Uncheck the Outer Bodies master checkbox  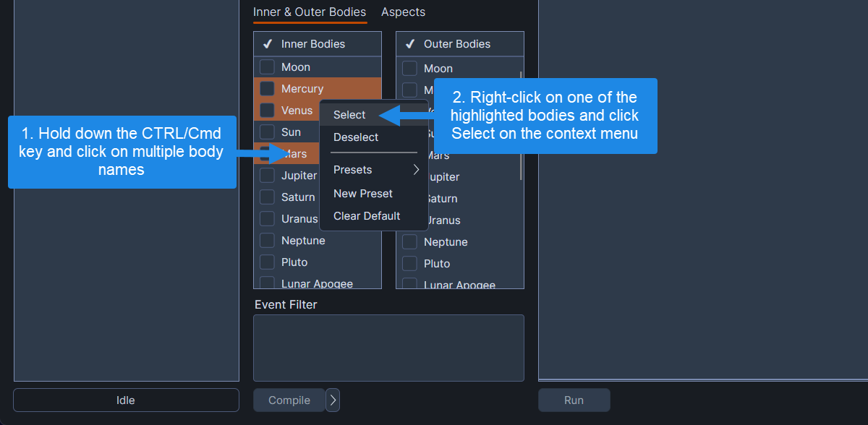(409, 43)
